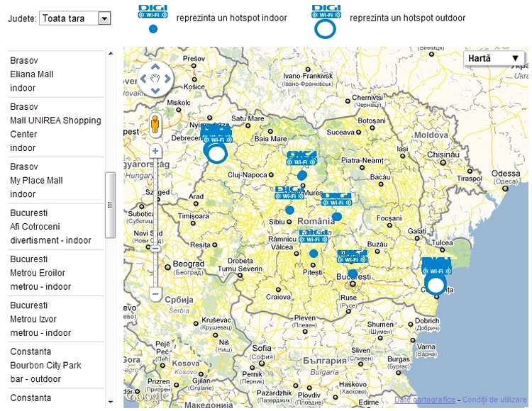Select Metrou Eroilor list entry
The width and height of the screenshot is (532, 411).
tap(56, 273)
